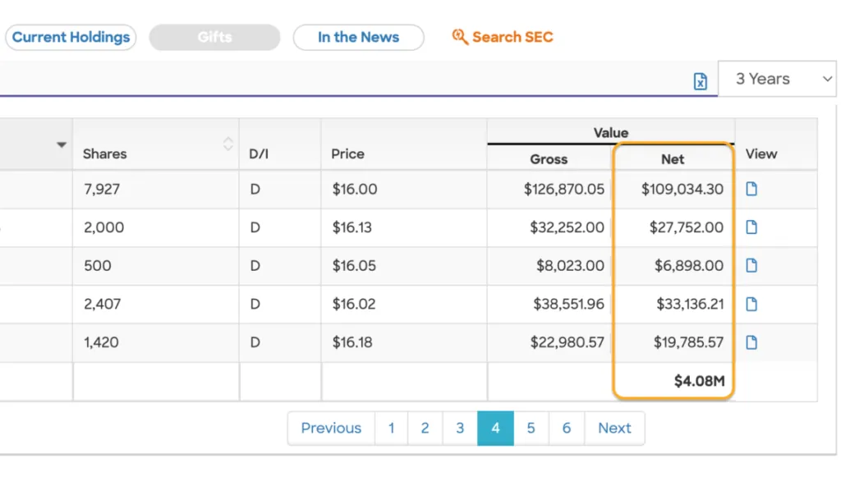The width and height of the screenshot is (841, 504).
Task: Go to the Previous page
Action: [x=331, y=428]
